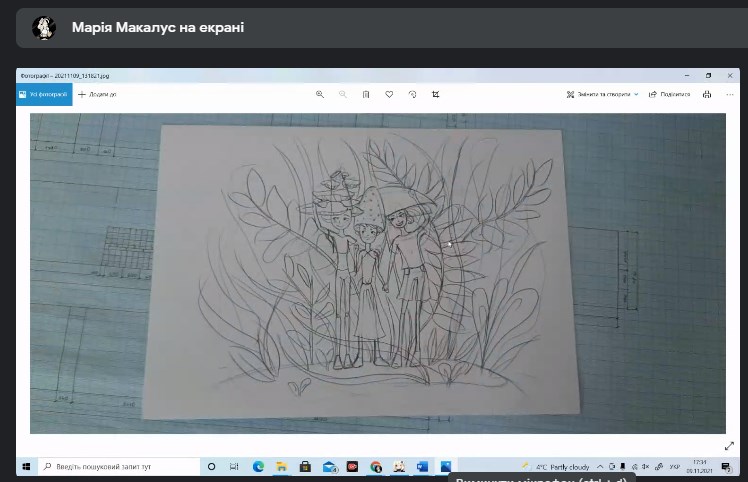
Task: Click the zoom out magnifier icon
Action: click(x=343, y=94)
